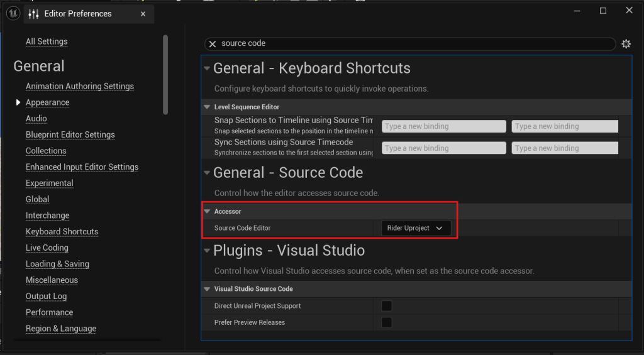The width and height of the screenshot is (644, 355).
Task: Select Live Coding settings
Action: 47,248
